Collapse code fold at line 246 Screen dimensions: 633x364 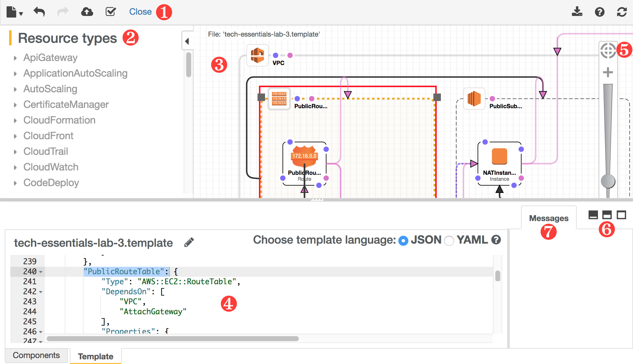coord(41,332)
